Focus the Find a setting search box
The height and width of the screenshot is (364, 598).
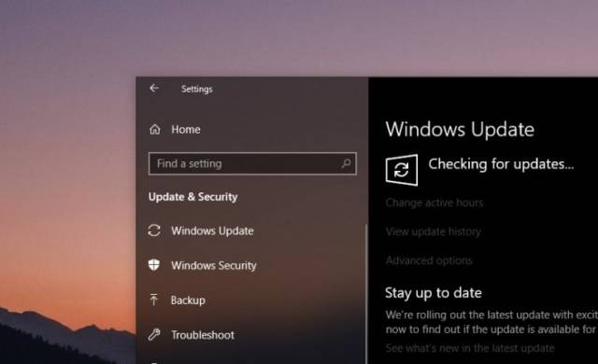click(252, 163)
